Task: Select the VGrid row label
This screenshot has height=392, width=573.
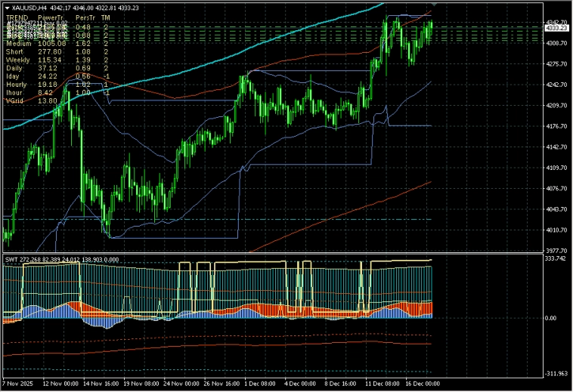Action: click(15, 100)
